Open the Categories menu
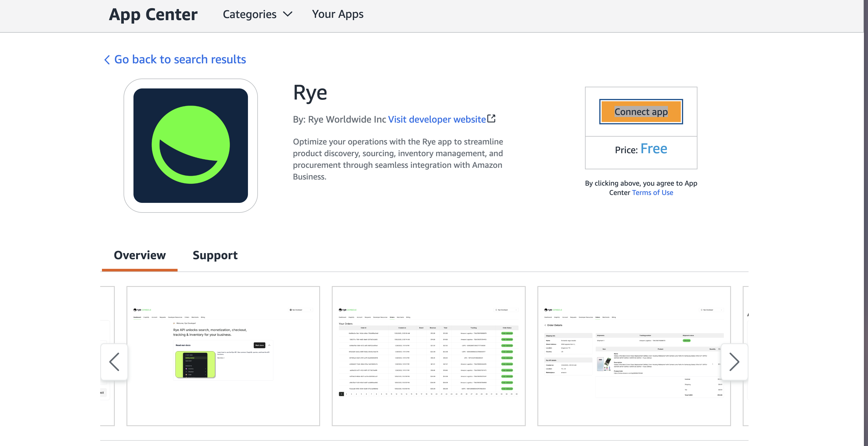The image size is (868, 446). click(x=249, y=14)
